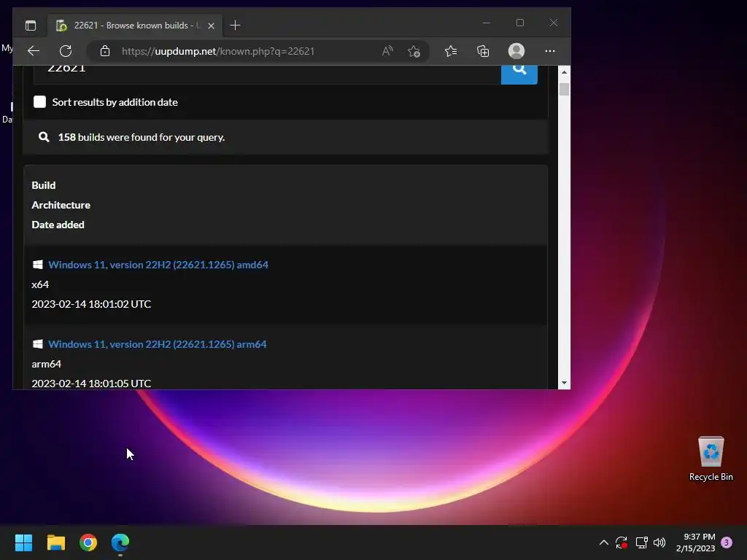747x560 pixels.
Task: Toggle Sort results by addition date checkbox
Action: point(39,102)
